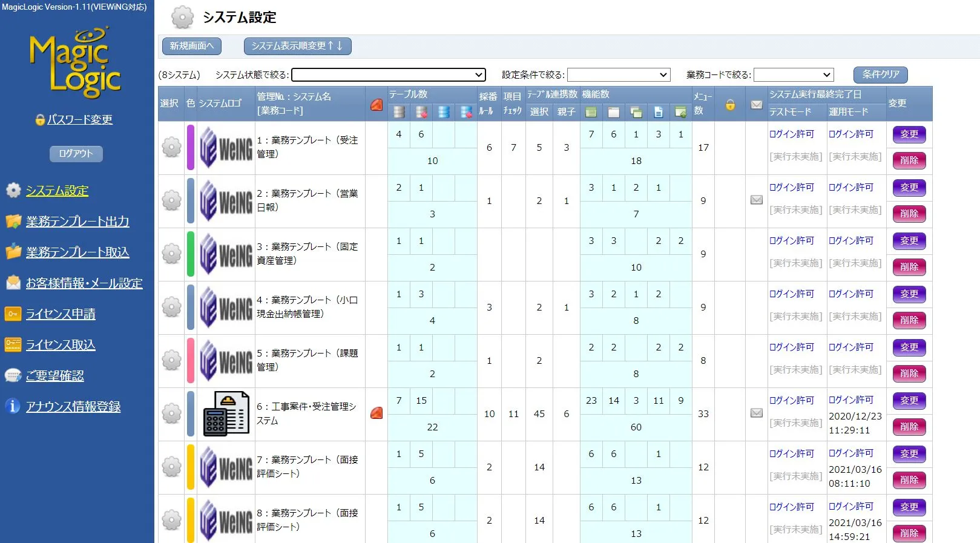Open the 業務コードで絞る dropdown
The width and height of the screenshot is (980, 543).
[793, 74]
